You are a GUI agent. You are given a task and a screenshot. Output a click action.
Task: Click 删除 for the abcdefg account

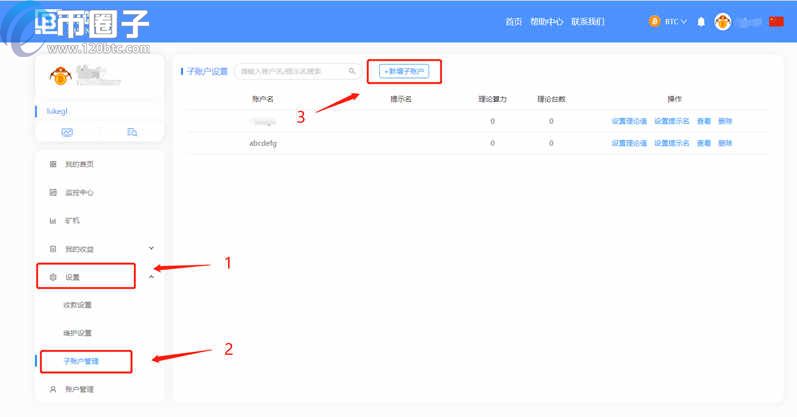tap(725, 143)
